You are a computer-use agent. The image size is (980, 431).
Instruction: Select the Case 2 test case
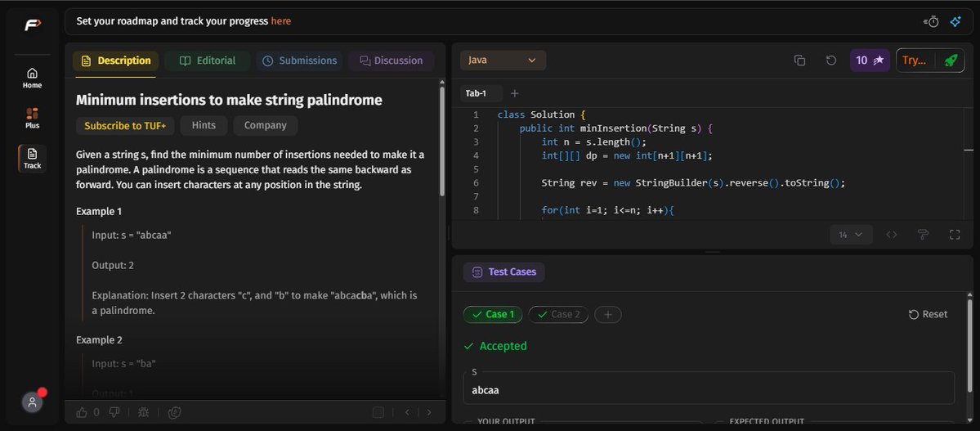point(558,314)
